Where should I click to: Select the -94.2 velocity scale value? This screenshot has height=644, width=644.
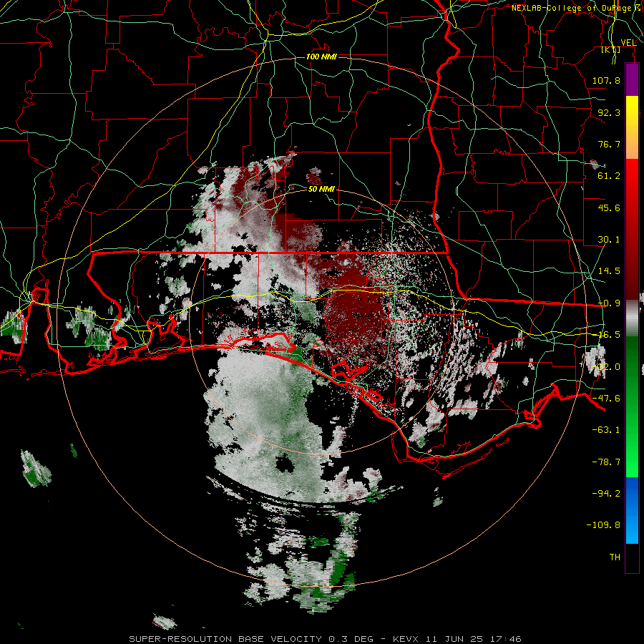click(x=606, y=494)
